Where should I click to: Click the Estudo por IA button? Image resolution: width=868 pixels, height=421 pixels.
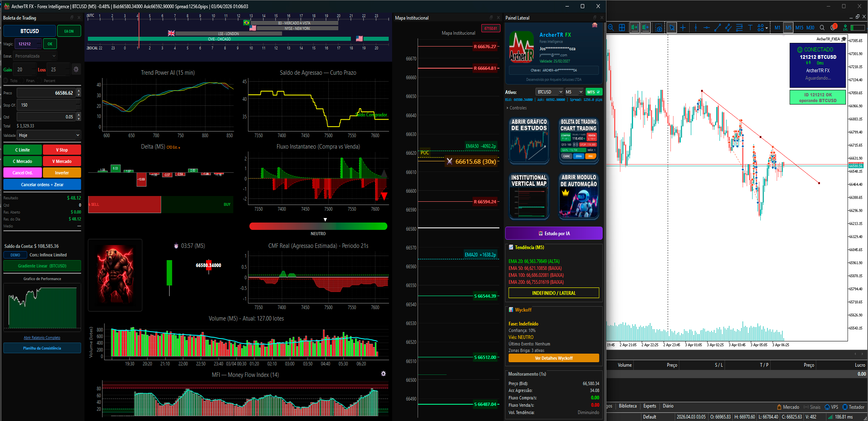point(554,233)
